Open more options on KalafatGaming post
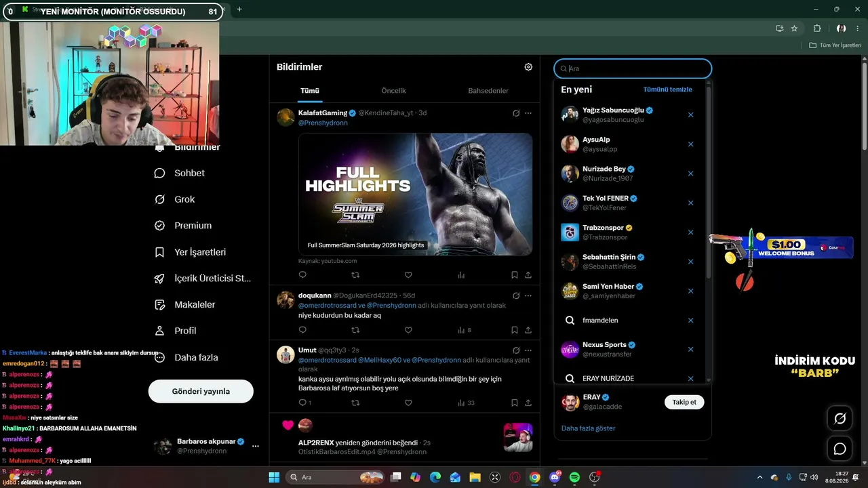Viewport: 868px width, 488px height. 528,113
